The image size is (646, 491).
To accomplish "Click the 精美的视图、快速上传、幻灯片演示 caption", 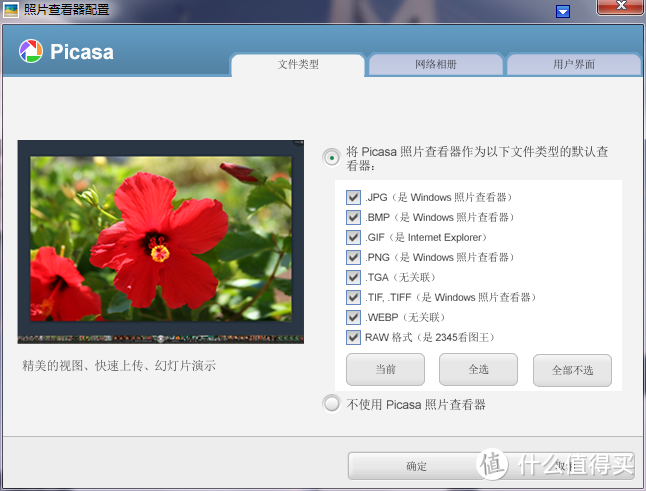I will (119, 365).
